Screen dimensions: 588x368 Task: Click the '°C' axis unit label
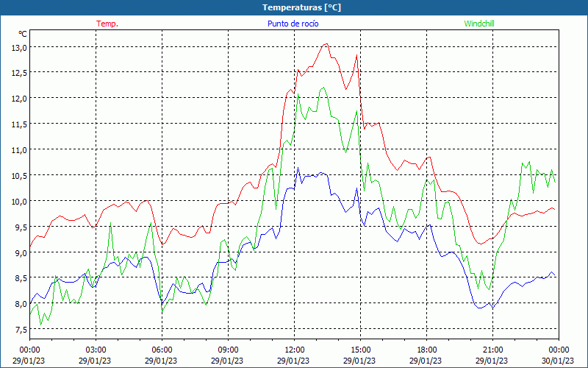click(x=23, y=34)
